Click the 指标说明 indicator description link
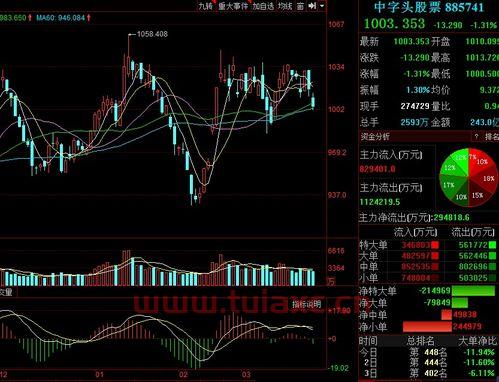 point(307,304)
